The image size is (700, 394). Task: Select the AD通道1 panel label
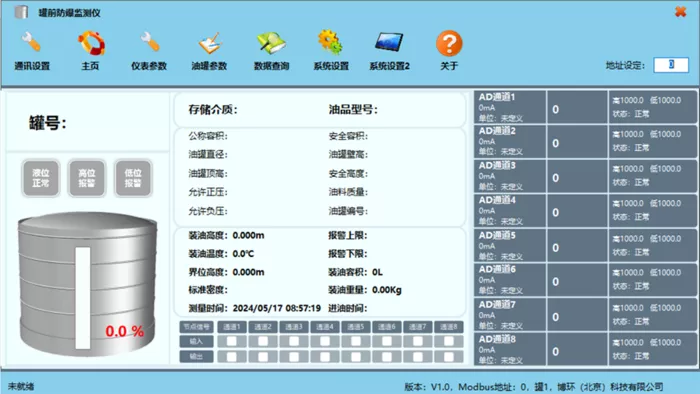497,97
